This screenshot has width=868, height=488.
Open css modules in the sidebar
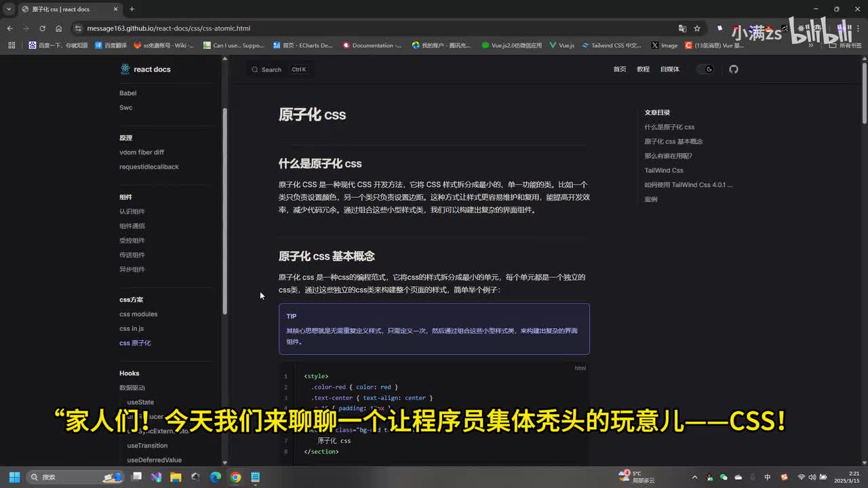coord(138,314)
